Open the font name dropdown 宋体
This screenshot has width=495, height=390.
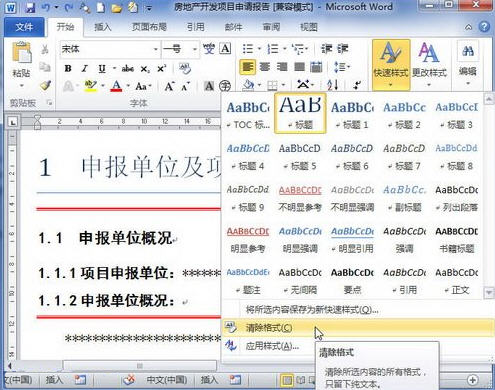coord(156,49)
